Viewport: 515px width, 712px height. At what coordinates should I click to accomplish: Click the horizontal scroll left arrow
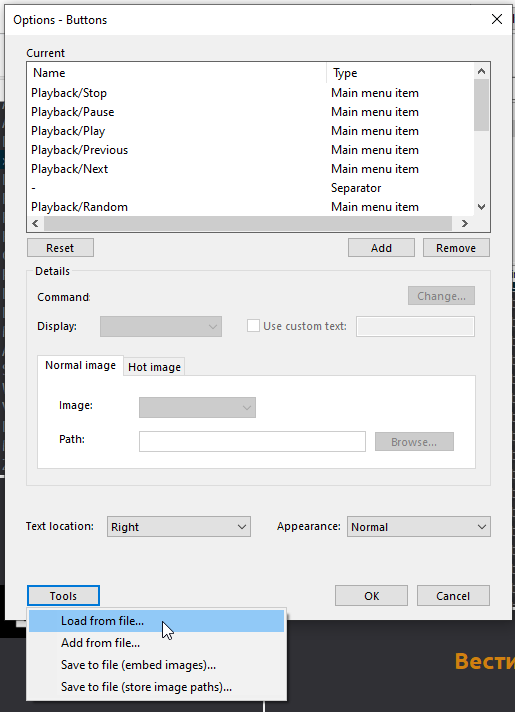click(35, 223)
